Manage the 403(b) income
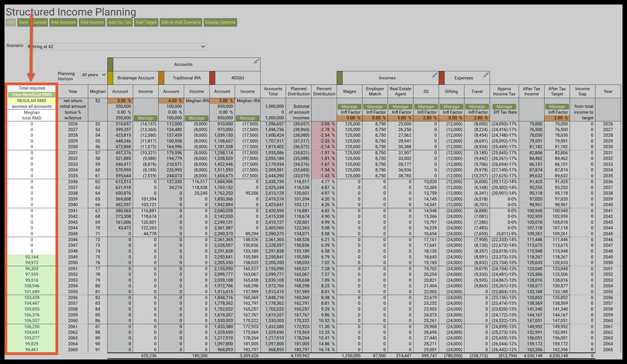The width and height of the screenshot is (627, 364). 248,118
